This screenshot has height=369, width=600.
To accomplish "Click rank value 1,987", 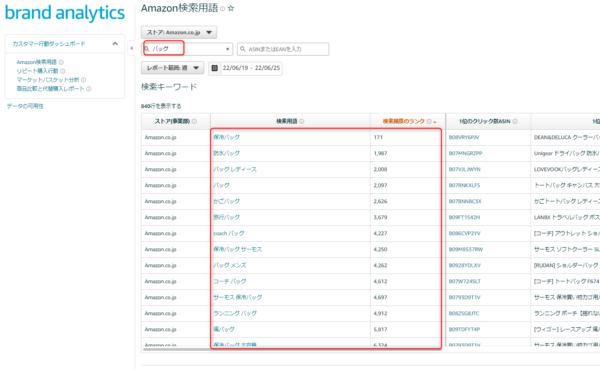I will coord(380,153).
